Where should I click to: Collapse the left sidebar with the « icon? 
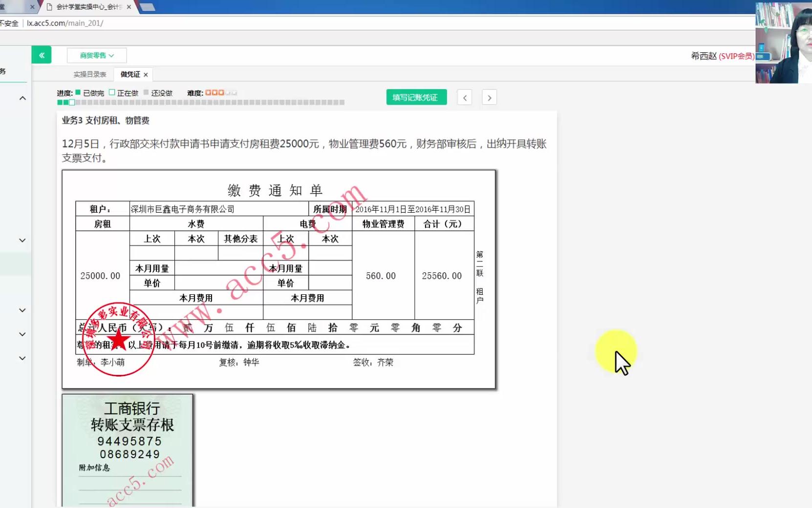42,55
